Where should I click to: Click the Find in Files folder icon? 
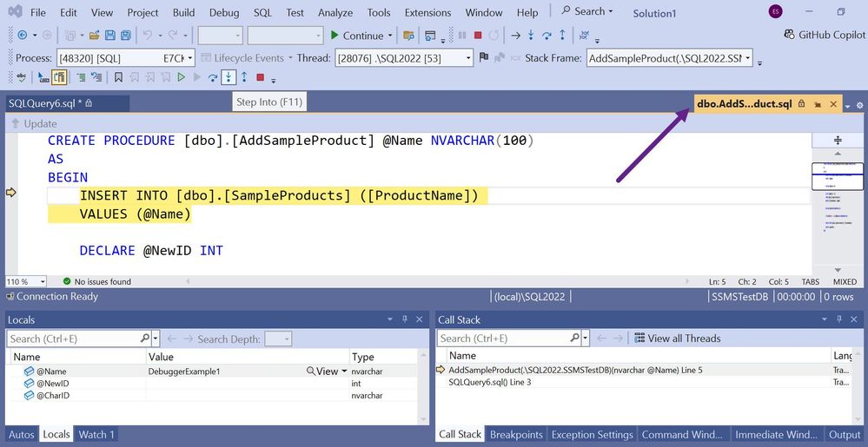pyautogui.click(x=408, y=36)
